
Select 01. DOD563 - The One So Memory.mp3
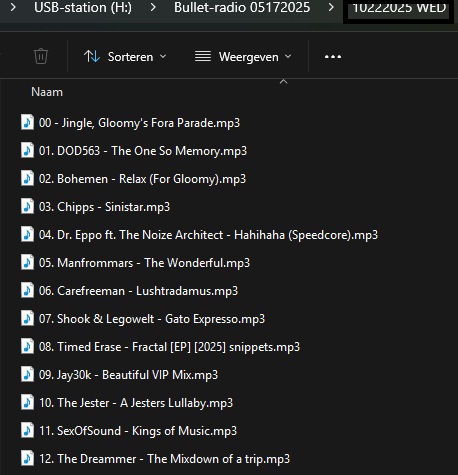tap(143, 151)
